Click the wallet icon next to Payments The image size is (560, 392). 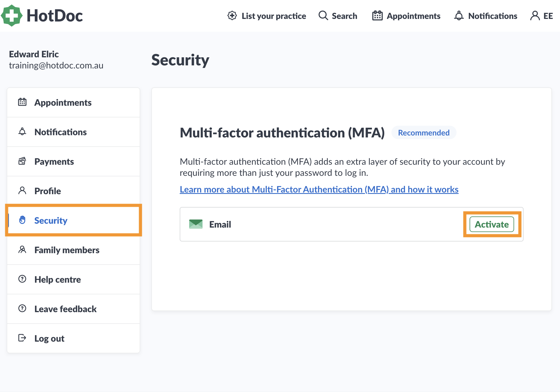pyautogui.click(x=22, y=161)
